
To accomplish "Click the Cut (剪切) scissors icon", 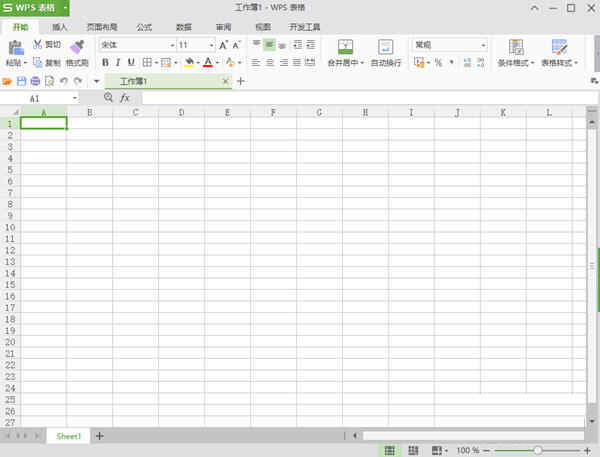I will [x=37, y=45].
